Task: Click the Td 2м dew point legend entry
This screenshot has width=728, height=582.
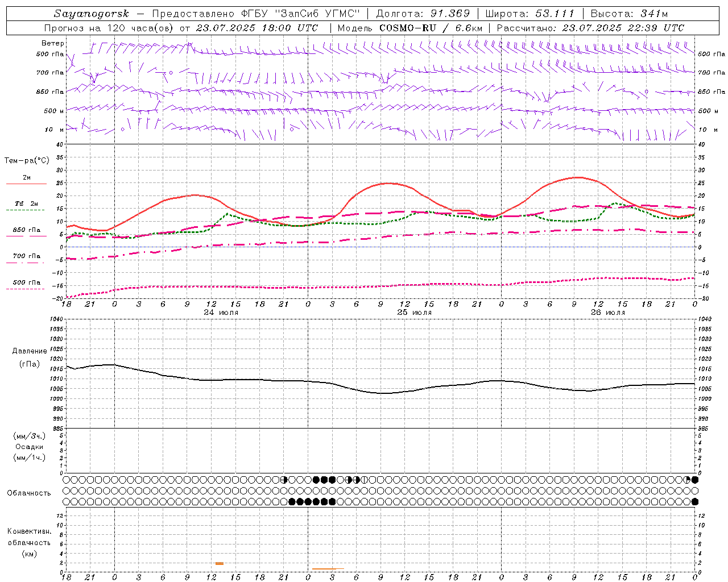Action: [27, 203]
